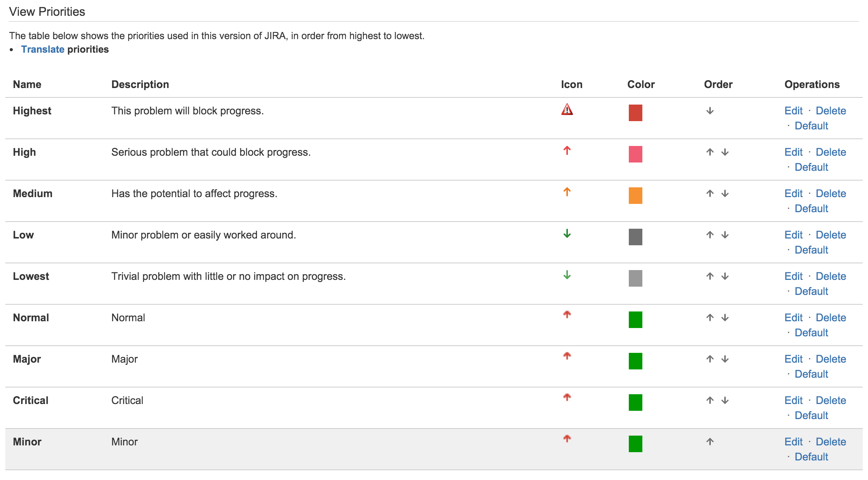This screenshot has width=868, height=480.
Task: Click the Low priority green down-arrow icon
Action: click(x=567, y=234)
